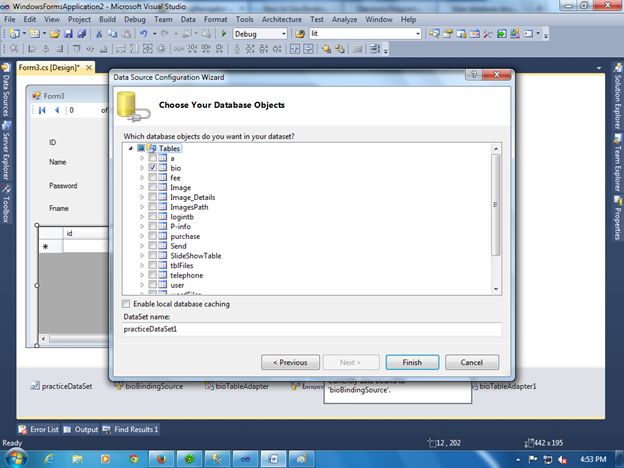Open the Build menu

tap(107, 19)
